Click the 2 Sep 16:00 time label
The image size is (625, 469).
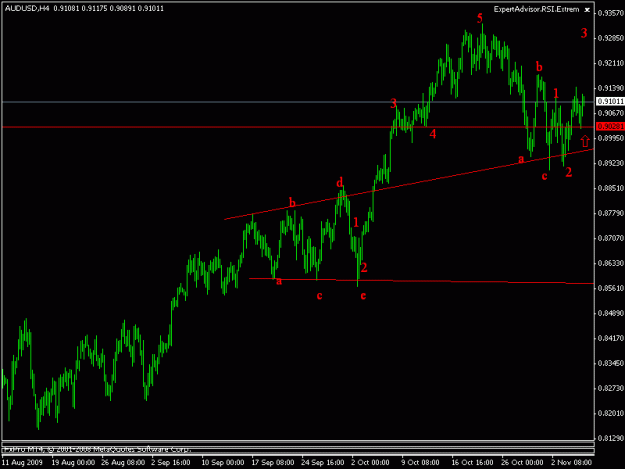[x=171, y=463]
